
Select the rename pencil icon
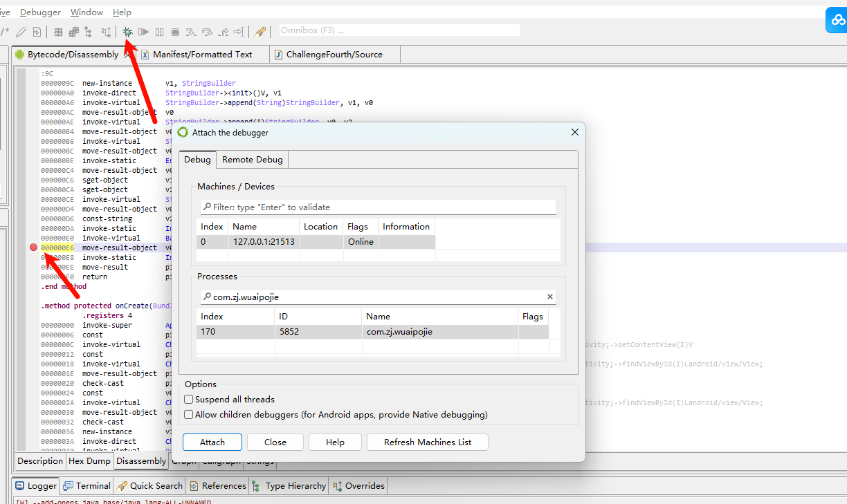21,31
